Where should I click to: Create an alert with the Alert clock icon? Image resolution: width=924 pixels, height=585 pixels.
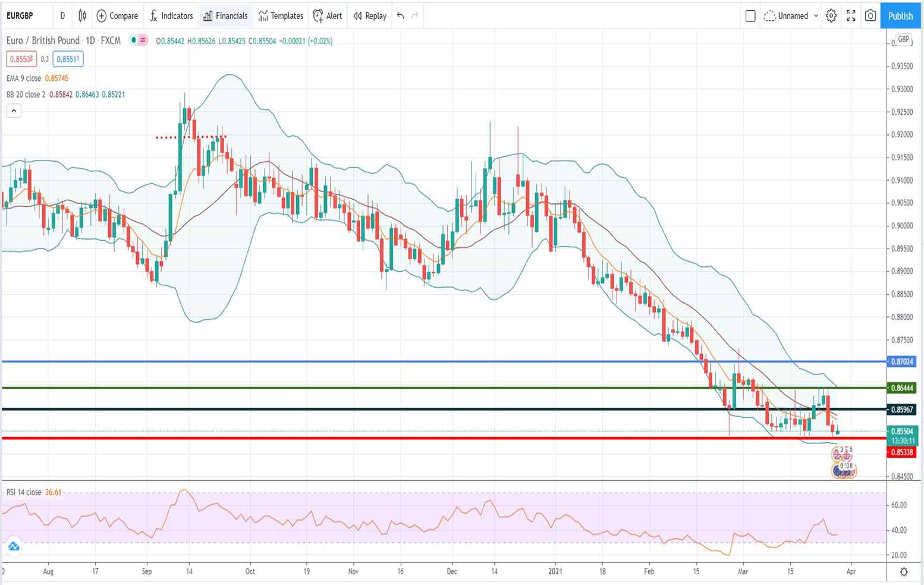318,16
